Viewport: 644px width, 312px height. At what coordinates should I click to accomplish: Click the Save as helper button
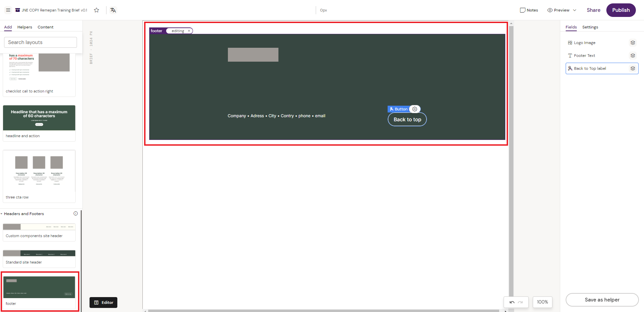(x=602, y=300)
